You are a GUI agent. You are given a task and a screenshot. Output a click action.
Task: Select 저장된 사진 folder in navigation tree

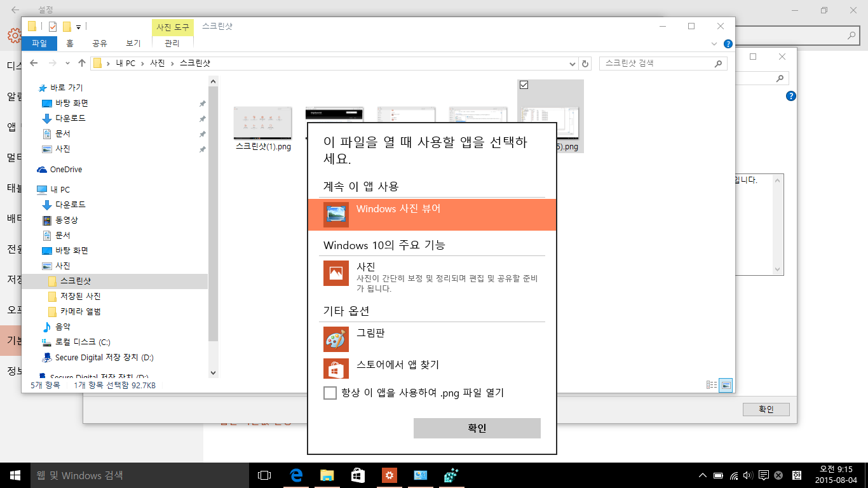click(x=80, y=296)
